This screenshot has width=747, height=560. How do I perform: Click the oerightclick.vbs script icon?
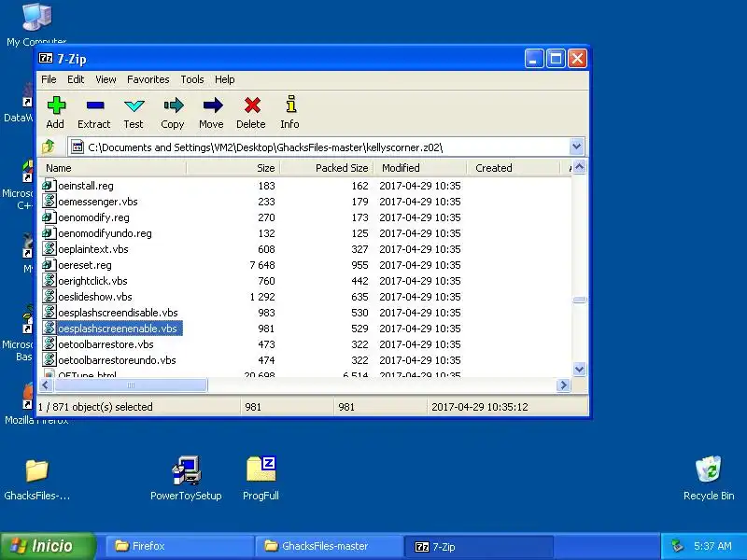tap(49, 281)
